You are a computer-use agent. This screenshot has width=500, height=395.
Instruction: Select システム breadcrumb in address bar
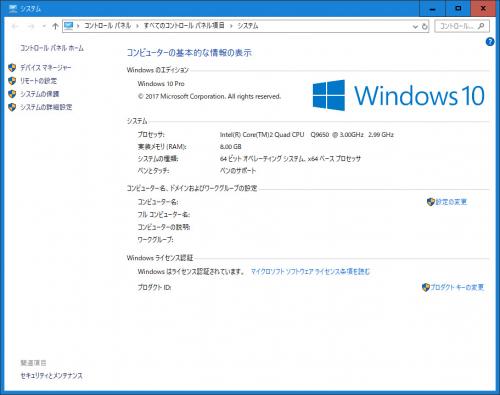(248, 26)
